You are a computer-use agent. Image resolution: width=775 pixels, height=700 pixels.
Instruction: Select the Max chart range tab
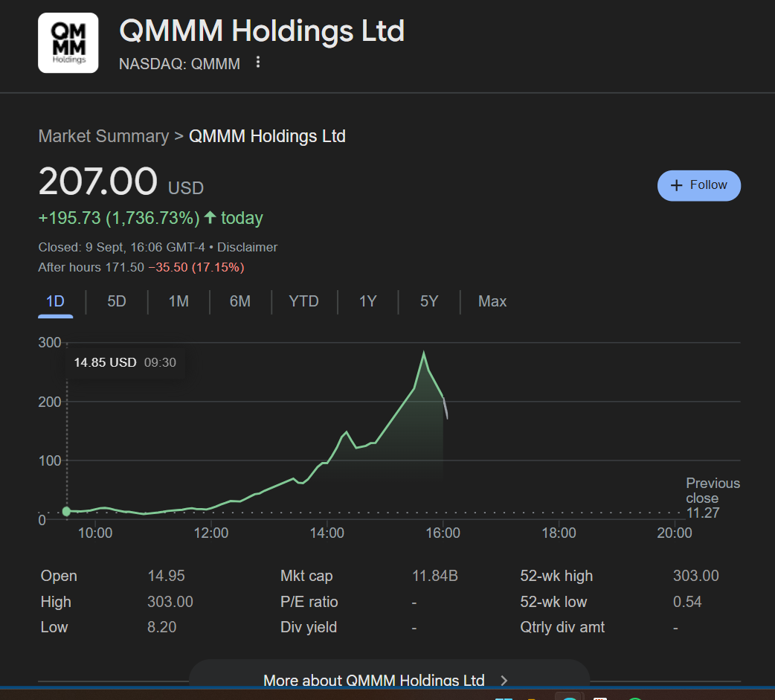492,301
